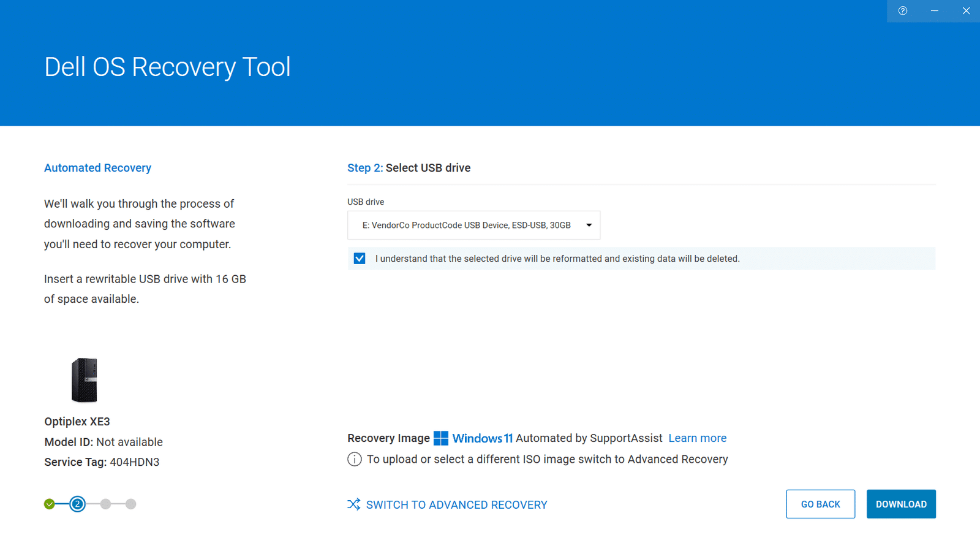The image size is (980, 551).
Task: Click the Optiplex XE3 computer image
Action: 85,380
